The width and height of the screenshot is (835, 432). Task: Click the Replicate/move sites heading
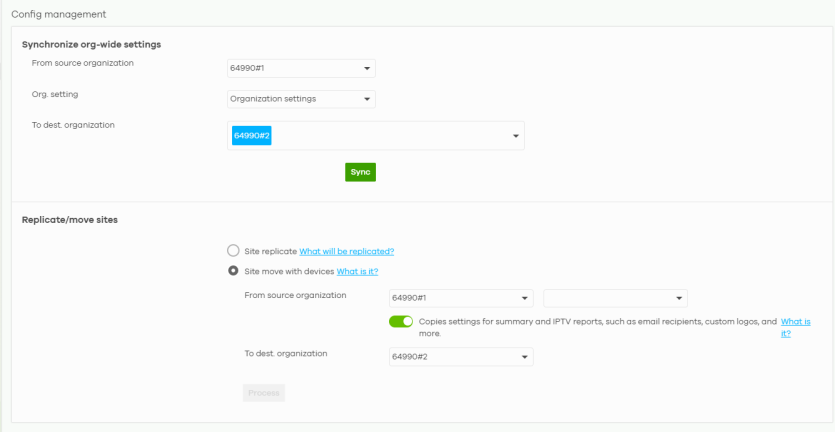69,220
